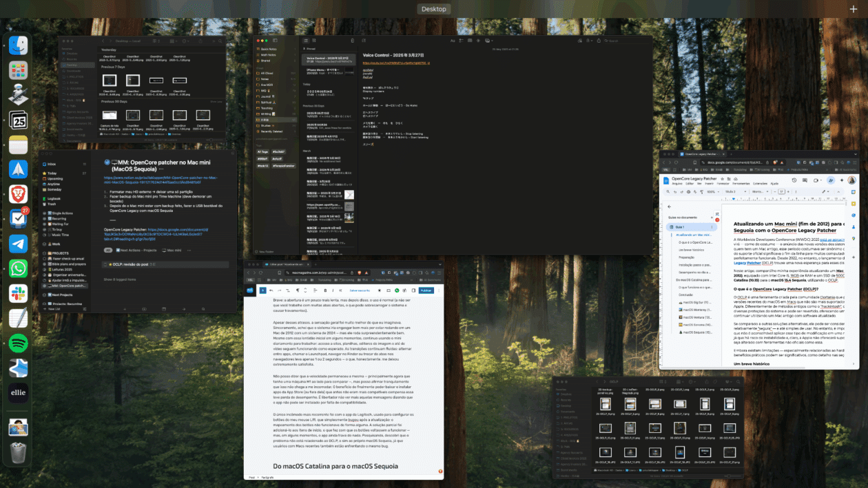Viewport: 868px width, 488px height.
Task: Select the Desktop space label
Action: click(x=434, y=9)
